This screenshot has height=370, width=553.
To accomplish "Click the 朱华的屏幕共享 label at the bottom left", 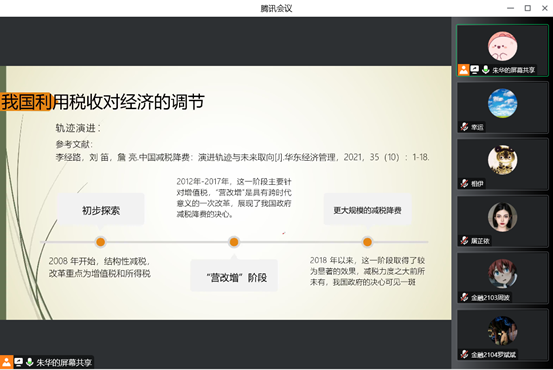I will coord(64,363).
